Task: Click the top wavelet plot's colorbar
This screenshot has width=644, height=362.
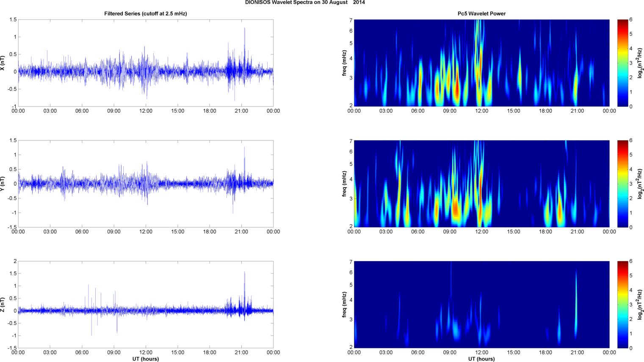Action: [622, 63]
